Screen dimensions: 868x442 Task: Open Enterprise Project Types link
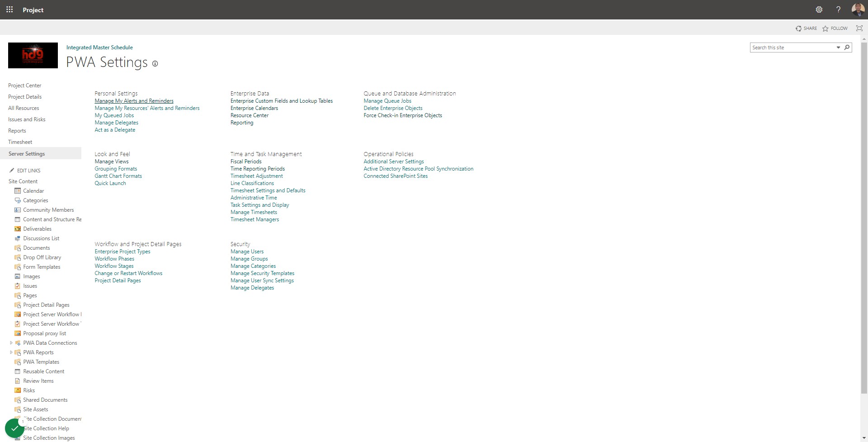pyautogui.click(x=123, y=252)
